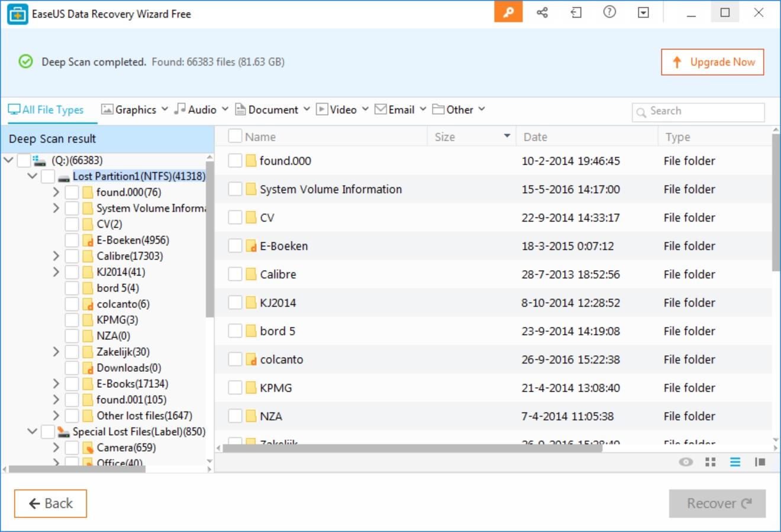This screenshot has width=781, height=532.
Task: Open the Size column sort dropdown arrow
Action: [507, 136]
